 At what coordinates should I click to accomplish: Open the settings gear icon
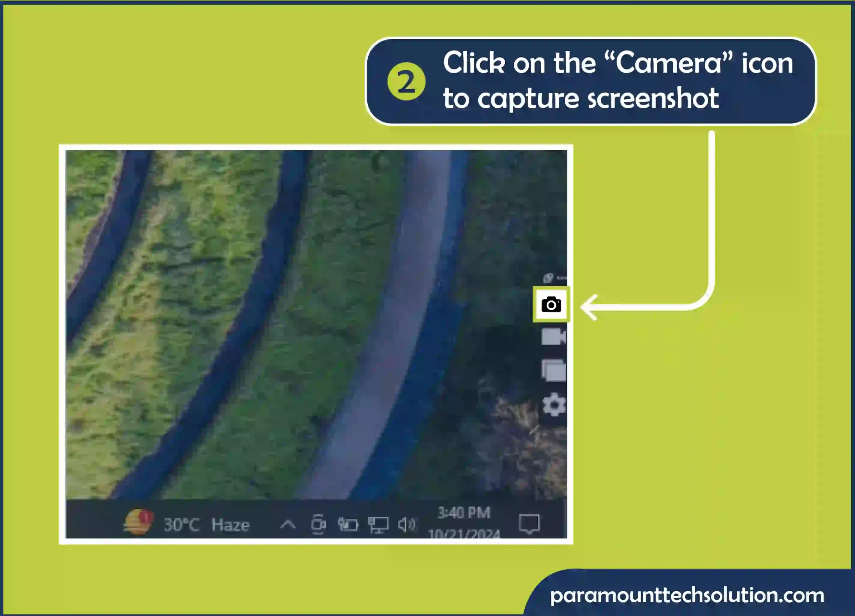[551, 406]
